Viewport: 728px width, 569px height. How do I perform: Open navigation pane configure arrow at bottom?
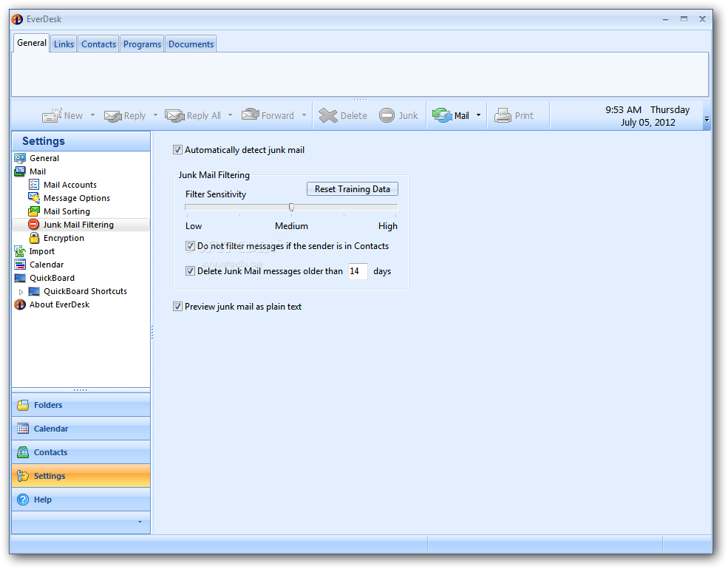click(x=140, y=522)
